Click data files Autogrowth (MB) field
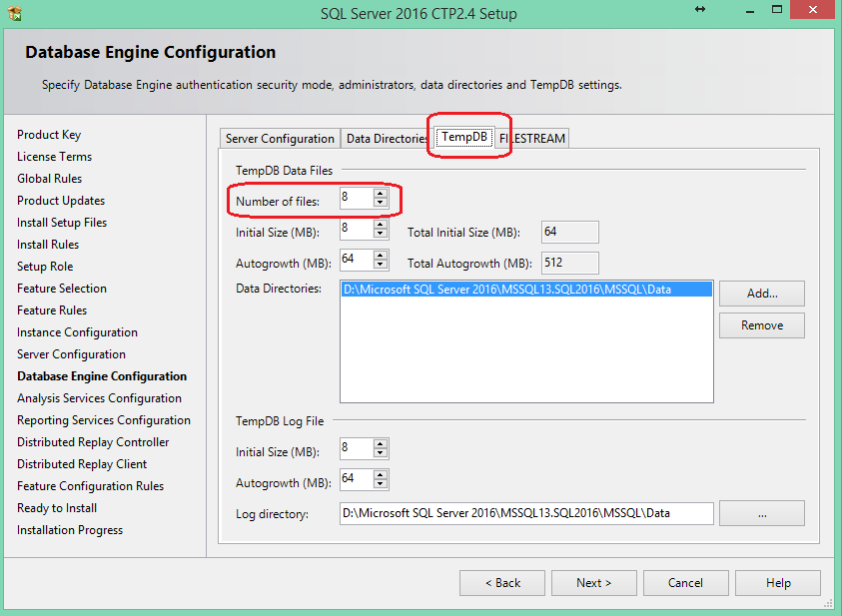Screen dimensions: 842x616 [357, 261]
